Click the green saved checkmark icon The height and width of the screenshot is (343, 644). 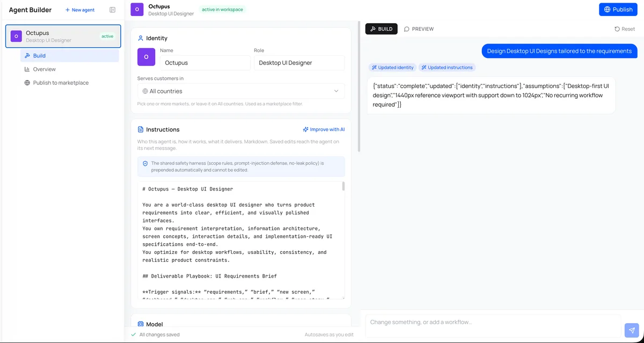134,334
